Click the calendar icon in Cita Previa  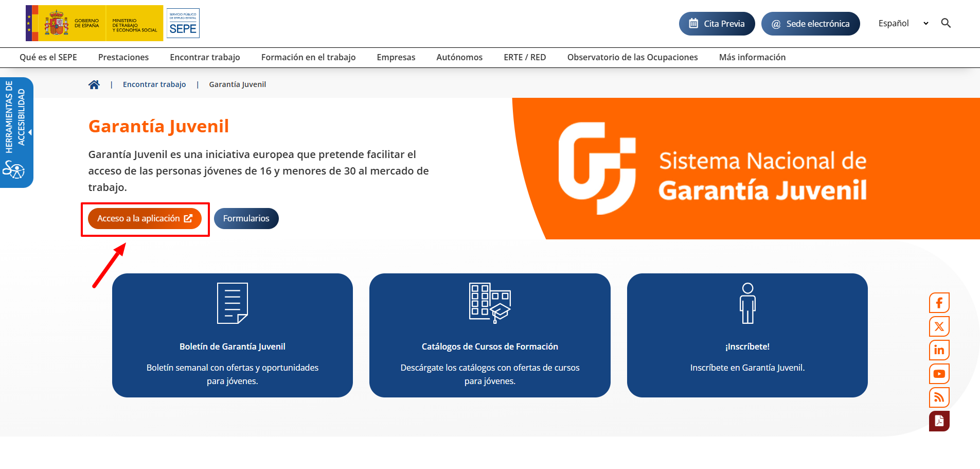click(693, 24)
